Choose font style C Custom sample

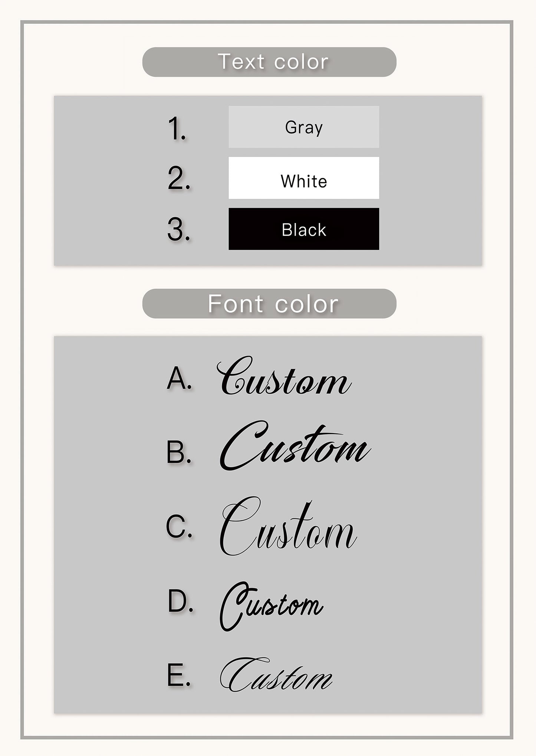(288, 526)
